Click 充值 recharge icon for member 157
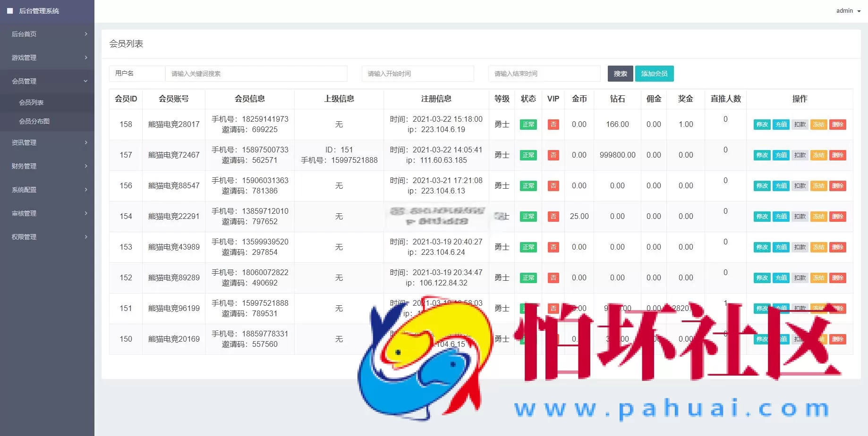The height and width of the screenshot is (436, 868). pos(781,155)
